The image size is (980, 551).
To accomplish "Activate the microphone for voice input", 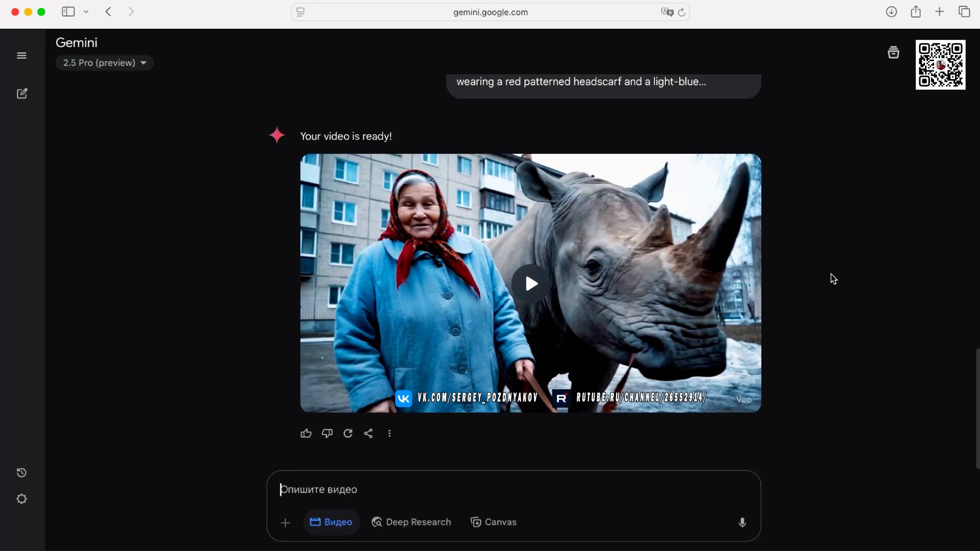I will click(742, 522).
